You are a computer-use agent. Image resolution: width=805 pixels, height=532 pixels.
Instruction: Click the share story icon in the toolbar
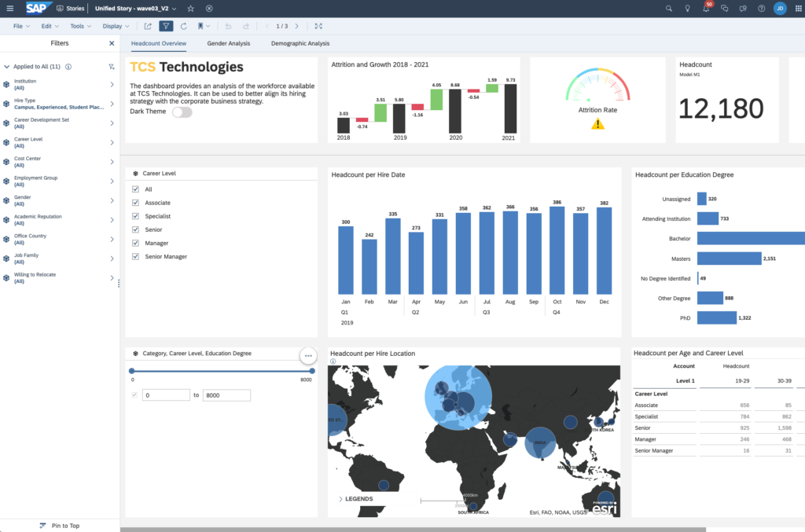coord(148,26)
